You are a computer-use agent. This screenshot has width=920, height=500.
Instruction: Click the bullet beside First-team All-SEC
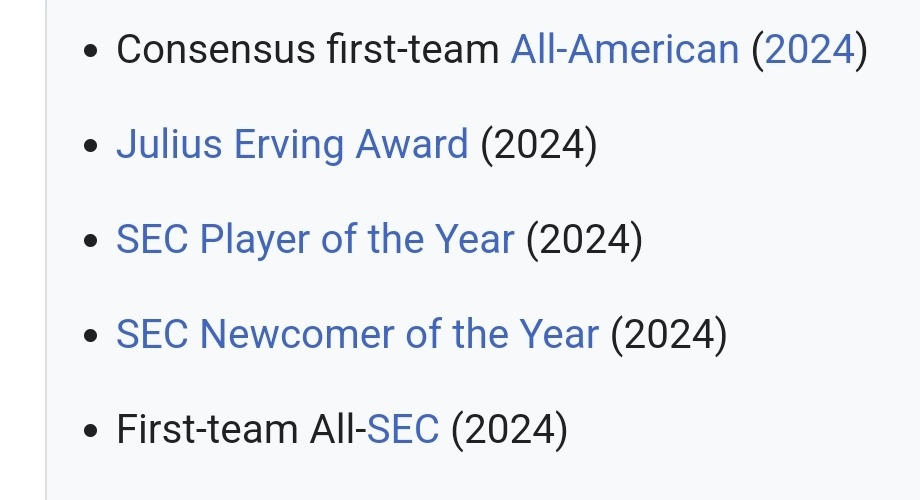[92, 432]
